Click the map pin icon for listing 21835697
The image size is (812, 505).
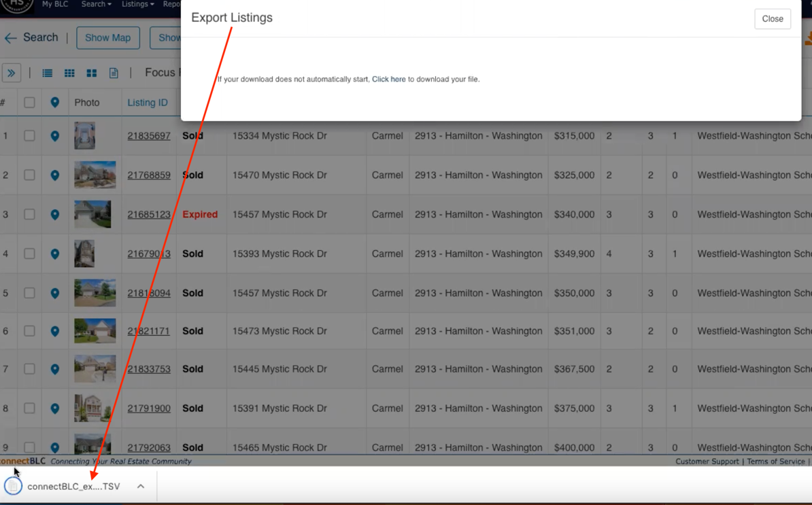55,136
